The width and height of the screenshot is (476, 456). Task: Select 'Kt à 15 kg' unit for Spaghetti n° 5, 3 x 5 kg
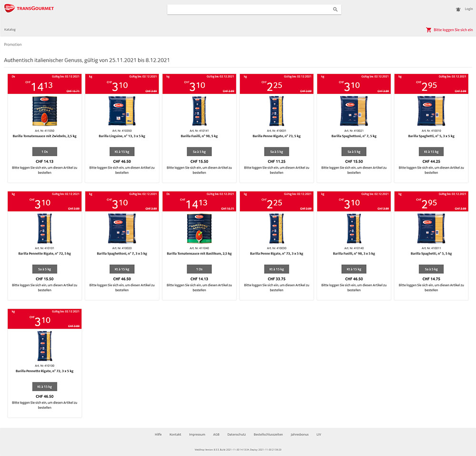(431, 152)
